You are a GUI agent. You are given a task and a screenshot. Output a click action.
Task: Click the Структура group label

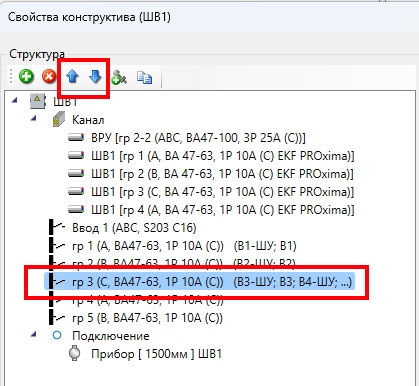(x=37, y=54)
